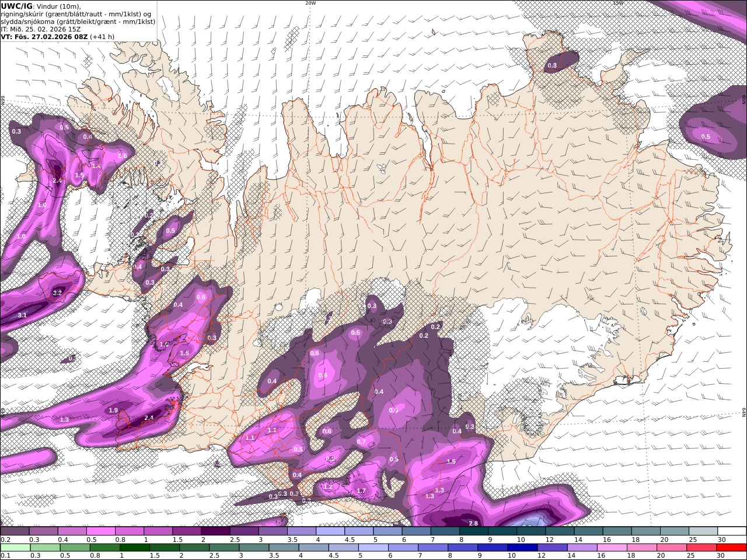Pick the deep blue rain swatch labeled 10
Screen dimensions: 747x560
point(522,547)
